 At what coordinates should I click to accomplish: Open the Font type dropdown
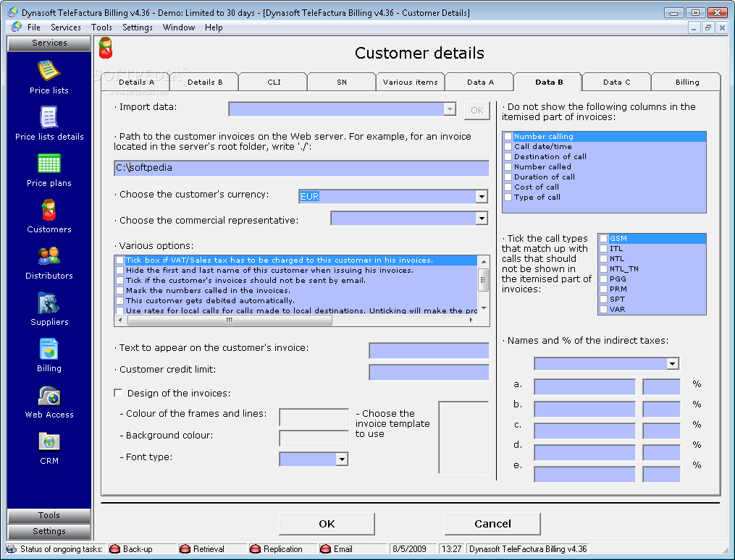point(343,459)
